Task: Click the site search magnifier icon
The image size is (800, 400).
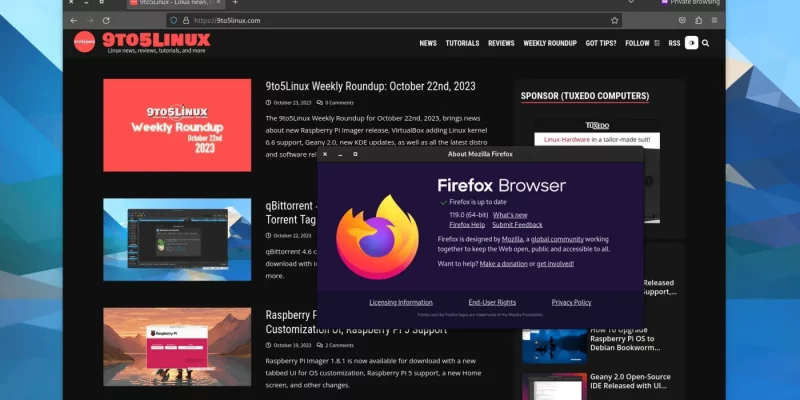Action: click(x=705, y=43)
